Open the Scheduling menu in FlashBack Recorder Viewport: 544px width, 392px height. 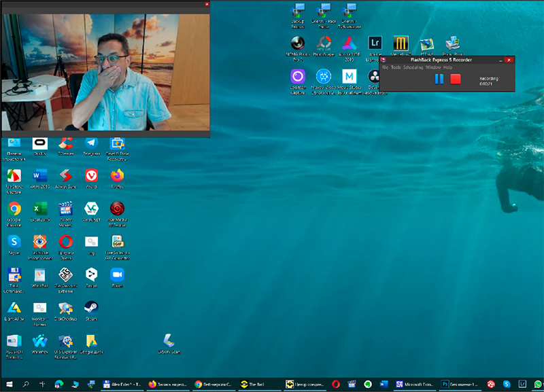coord(413,68)
